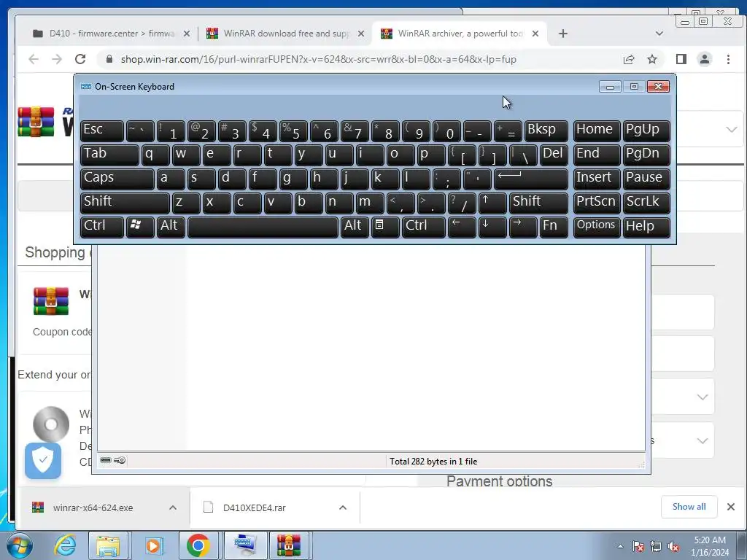The image size is (747, 560).
Task: Click the right arrow key on keyboard
Action: (522, 227)
